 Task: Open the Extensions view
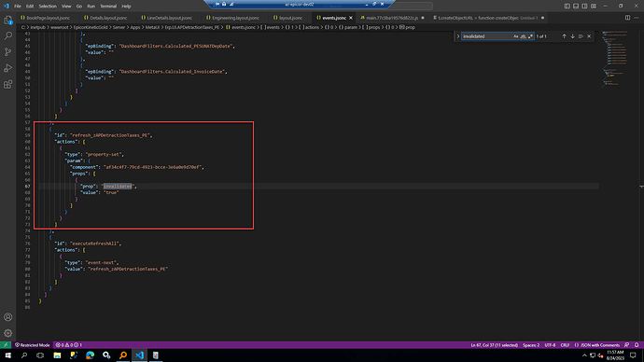pos(7,84)
